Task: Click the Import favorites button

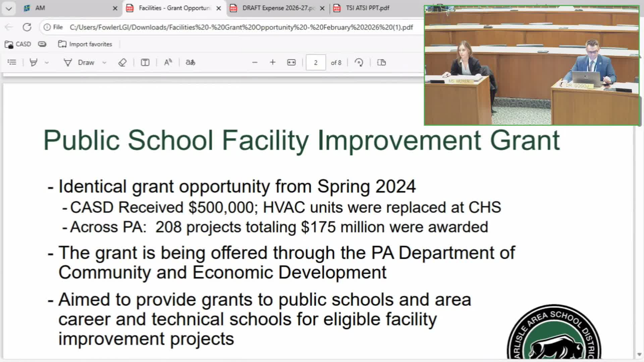Action: (x=85, y=44)
